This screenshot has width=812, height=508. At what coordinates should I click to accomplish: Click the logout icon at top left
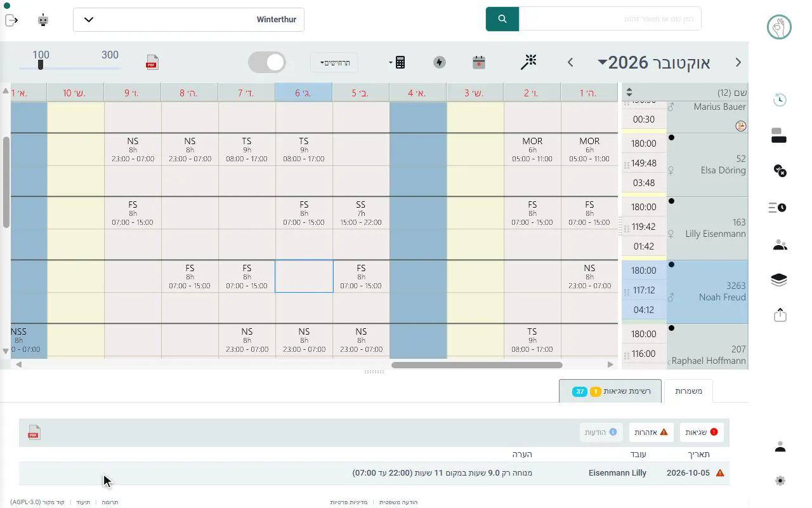coord(11,20)
